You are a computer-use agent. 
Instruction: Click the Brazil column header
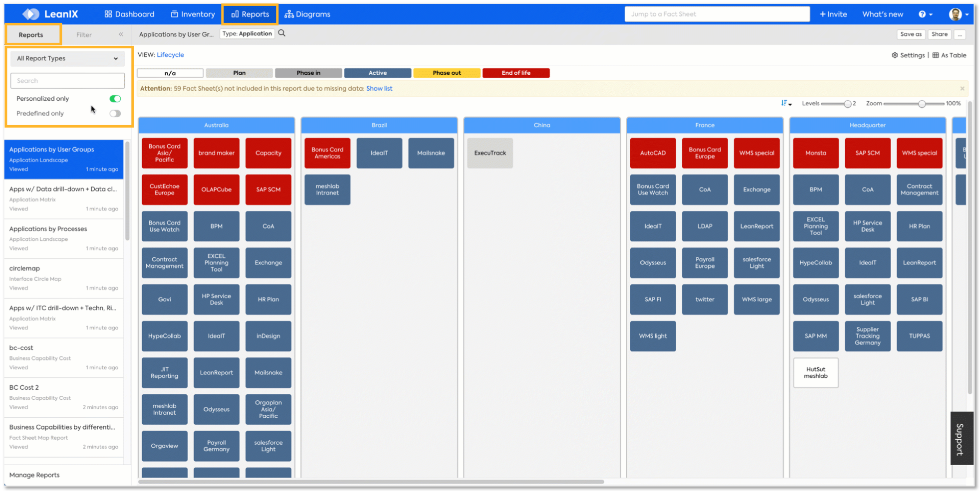[379, 125]
